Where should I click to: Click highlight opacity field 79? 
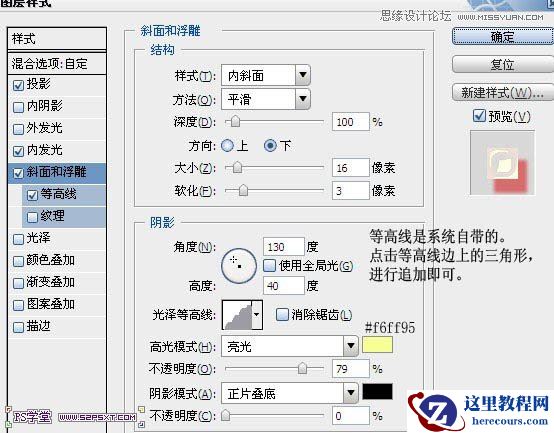click(350, 369)
